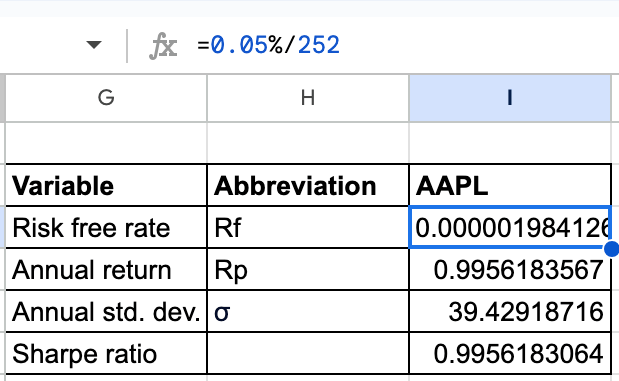Edit formula =0.05%/252 in formula bar
The image size is (619, 381).
point(268,45)
